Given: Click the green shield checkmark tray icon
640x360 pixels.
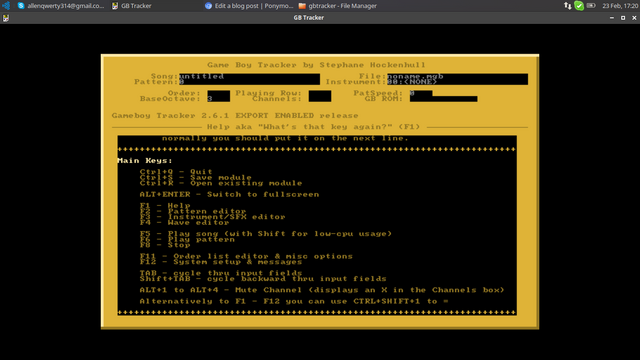Looking at the screenshot, I should pos(579,6).
